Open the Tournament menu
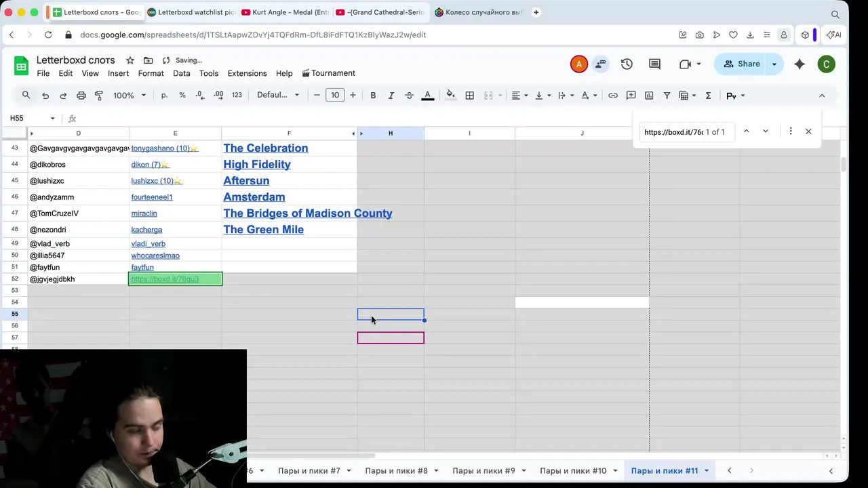This screenshot has width=868, height=488. pyautogui.click(x=328, y=73)
